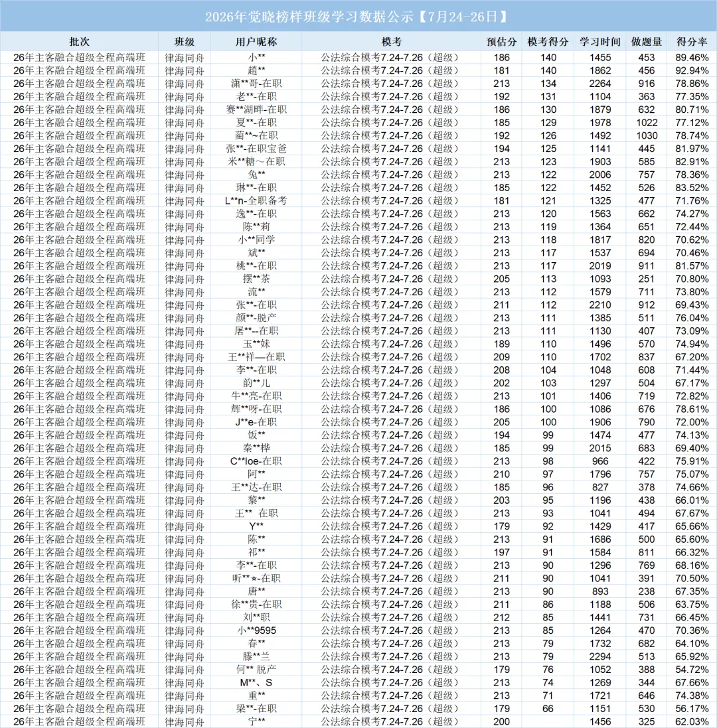Click the nickname "刘**职"
Screen dimensions: 717x728
[x=256, y=617]
